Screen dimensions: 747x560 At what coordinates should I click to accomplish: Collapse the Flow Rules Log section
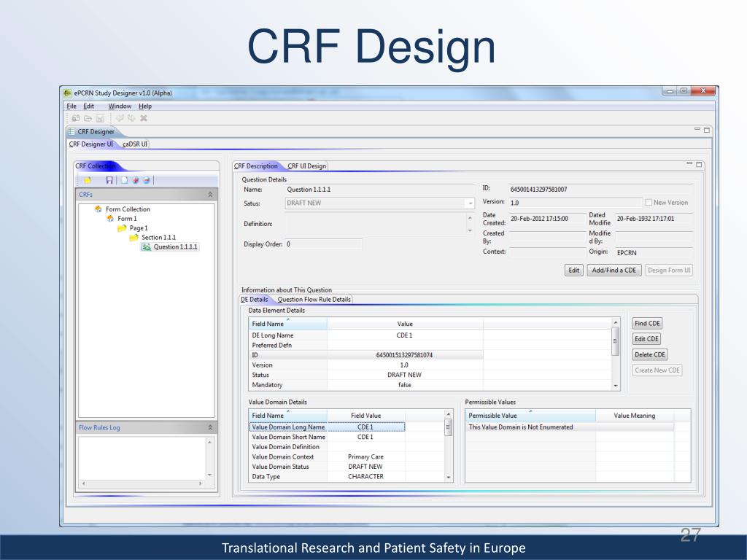coord(210,427)
